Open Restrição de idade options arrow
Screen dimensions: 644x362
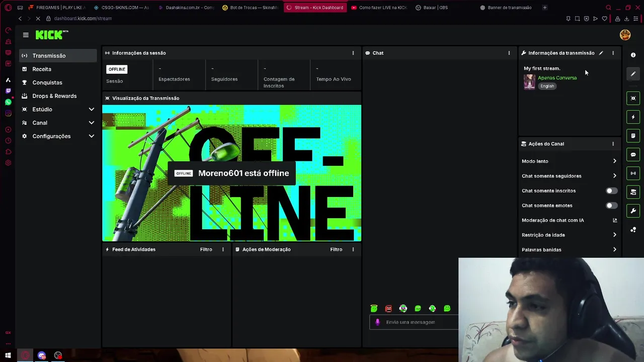coord(614,235)
